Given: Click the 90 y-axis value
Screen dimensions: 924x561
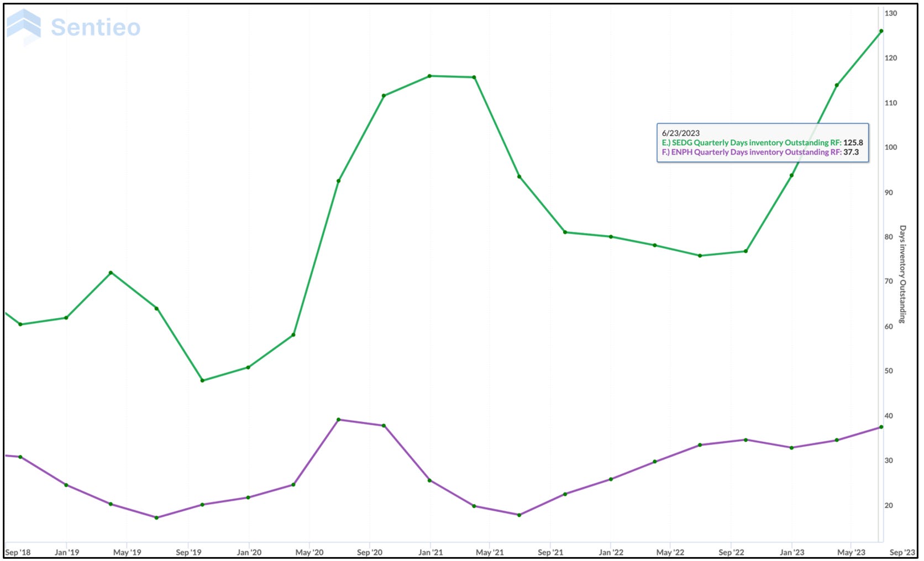Looking at the screenshot, I should [889, 193].
